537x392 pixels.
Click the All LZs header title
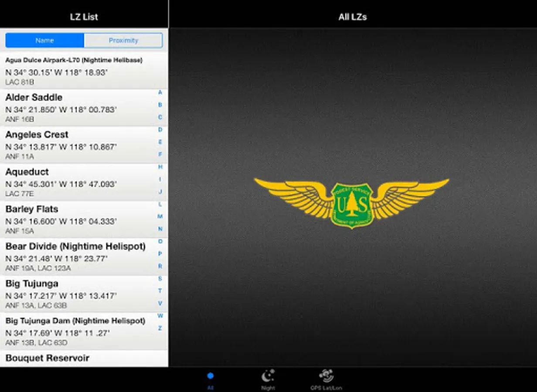coord(353,17)
